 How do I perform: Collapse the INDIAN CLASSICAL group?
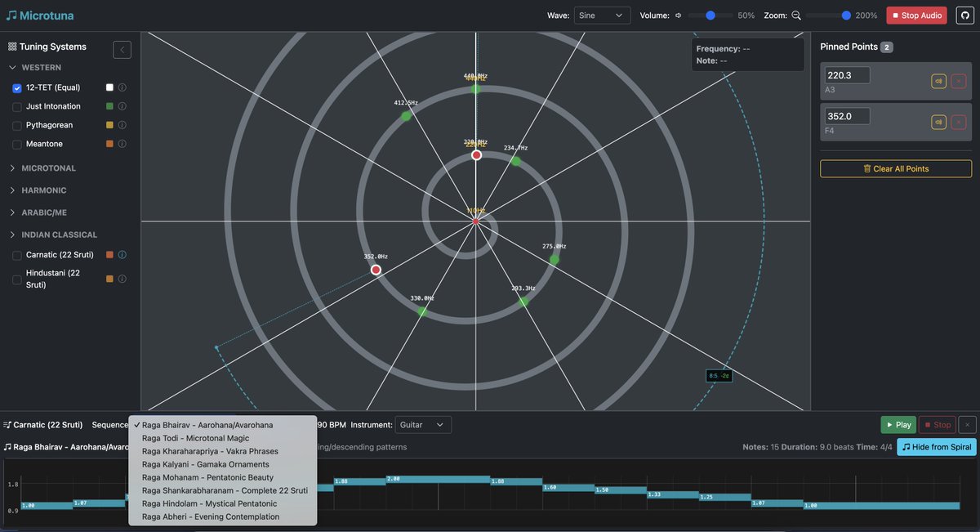53,235
